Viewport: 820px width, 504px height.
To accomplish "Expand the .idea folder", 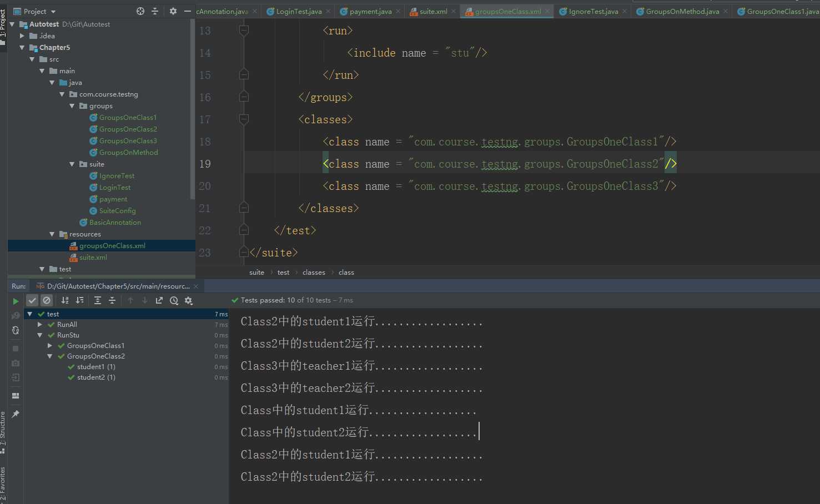I will pyautogui.click(x=22, y=36).
